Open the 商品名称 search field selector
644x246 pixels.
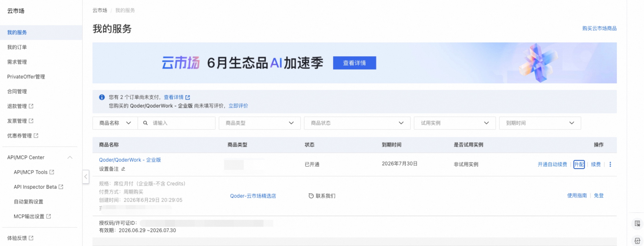point(115,123)
